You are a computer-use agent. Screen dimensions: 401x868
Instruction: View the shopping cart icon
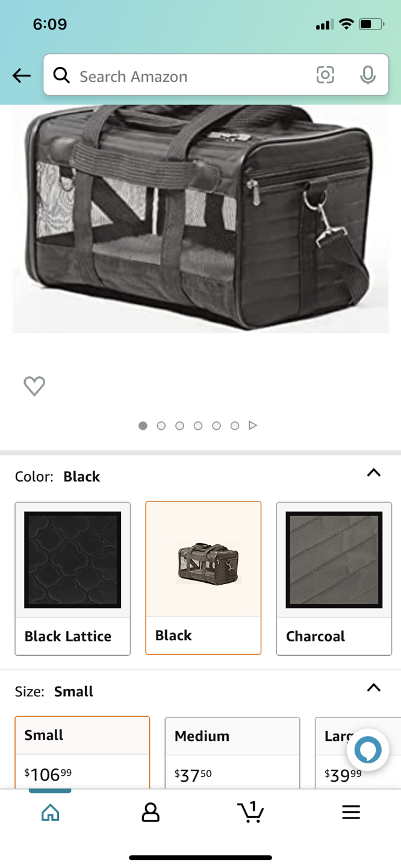tap(250, 812)
